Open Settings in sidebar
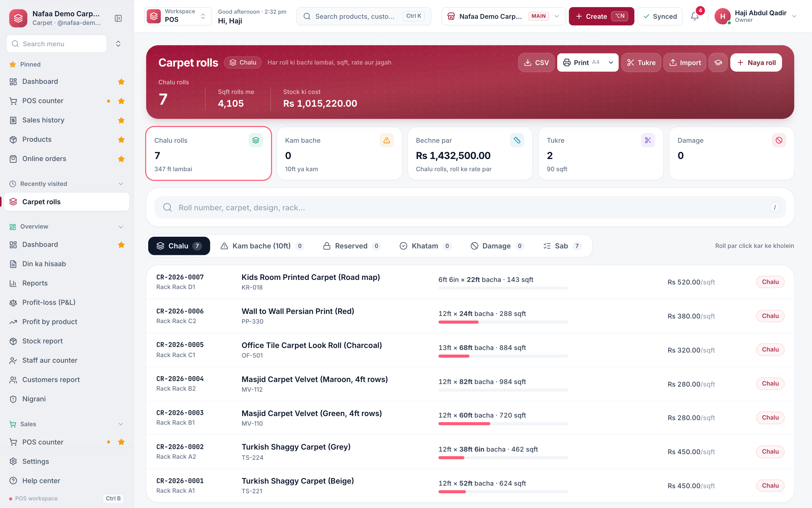Image resolution: width=812 pixels, height=508 pixels. (67, 461)
